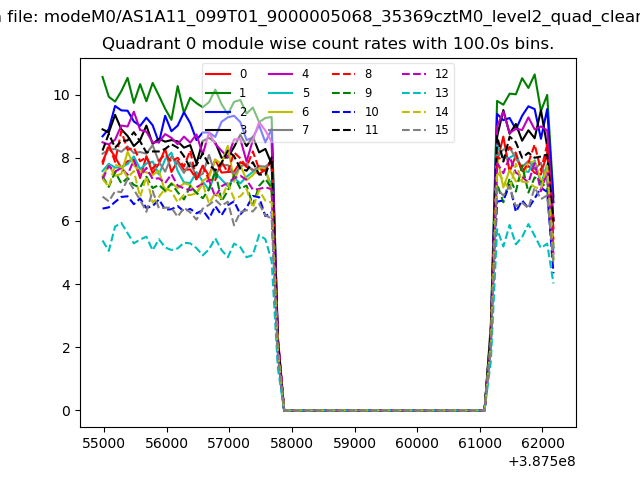Select the black dashed legend entry 11
This screenshot has width=640, height=480.
coord(345,131)
